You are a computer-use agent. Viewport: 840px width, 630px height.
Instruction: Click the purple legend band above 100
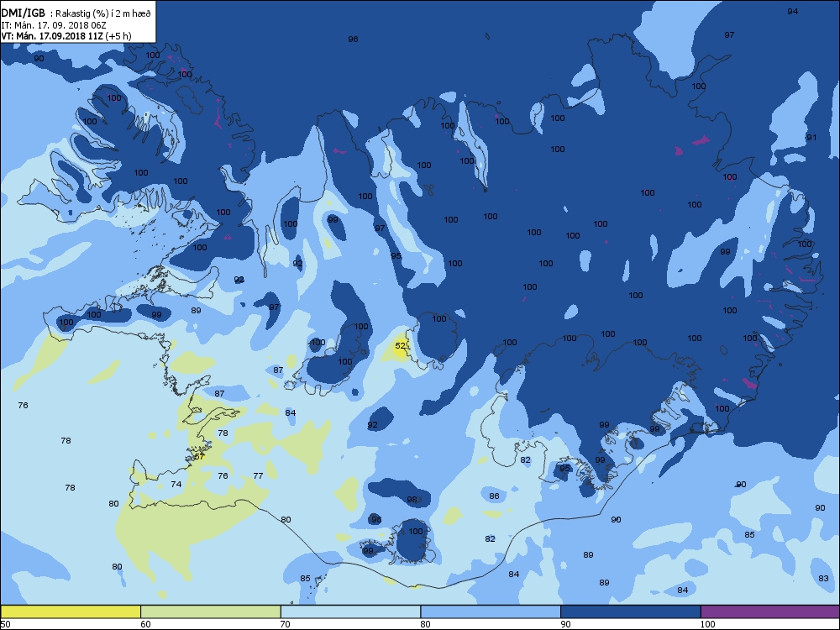pyautogui.click(x=769, y=612)
